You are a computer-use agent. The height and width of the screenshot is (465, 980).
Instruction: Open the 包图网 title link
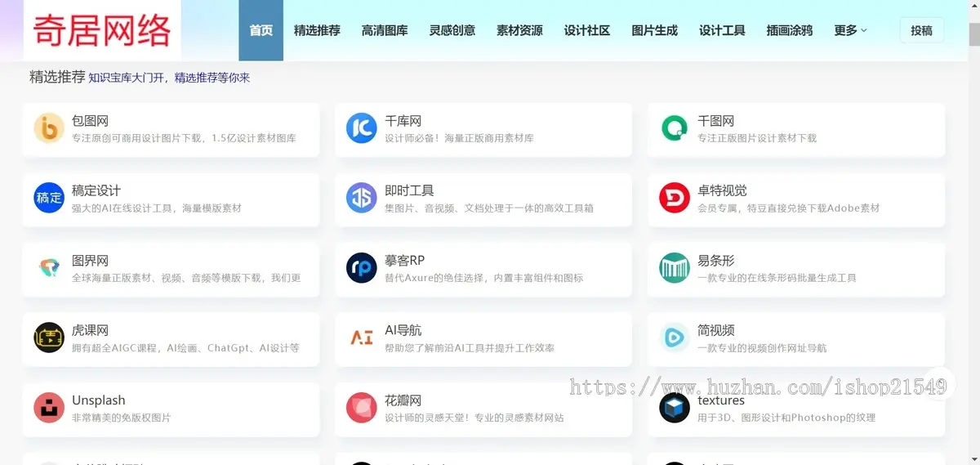click(x=91, y=121)
